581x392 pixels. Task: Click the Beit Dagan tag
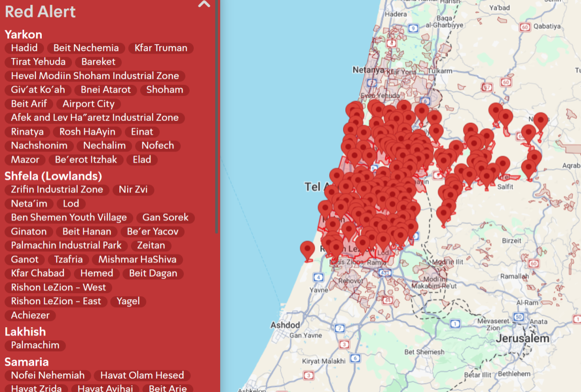coord(153,273)
